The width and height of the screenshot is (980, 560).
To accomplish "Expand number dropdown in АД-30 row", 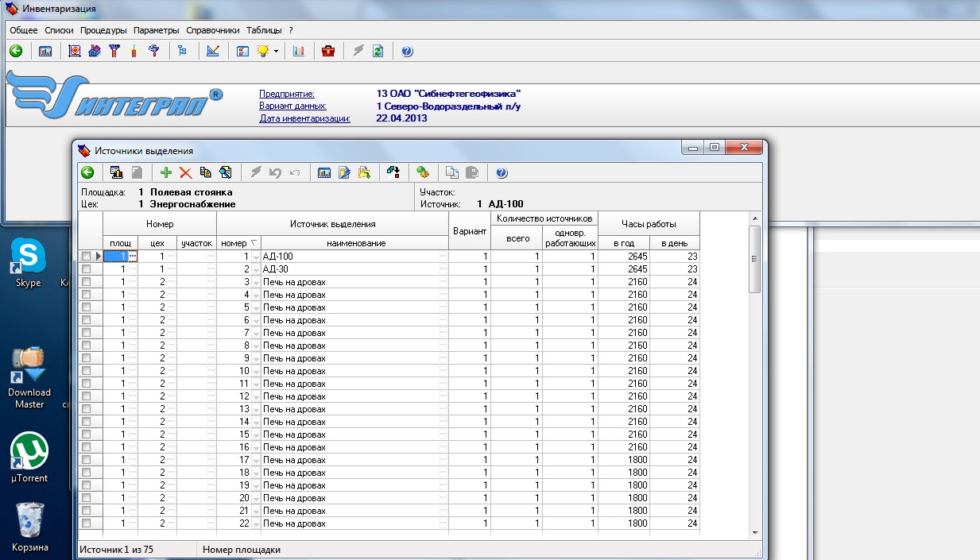I will pyautogui.click(x=256, y=269).
